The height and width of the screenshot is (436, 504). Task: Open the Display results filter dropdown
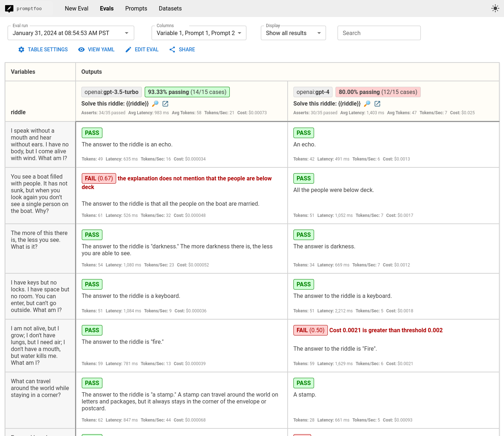pyautogui.click(x=293, y=33)
